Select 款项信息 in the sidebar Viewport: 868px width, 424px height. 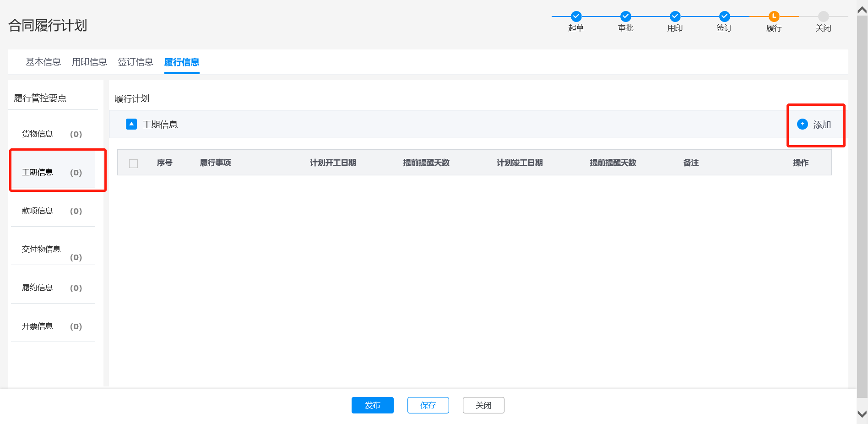(38, 211)
